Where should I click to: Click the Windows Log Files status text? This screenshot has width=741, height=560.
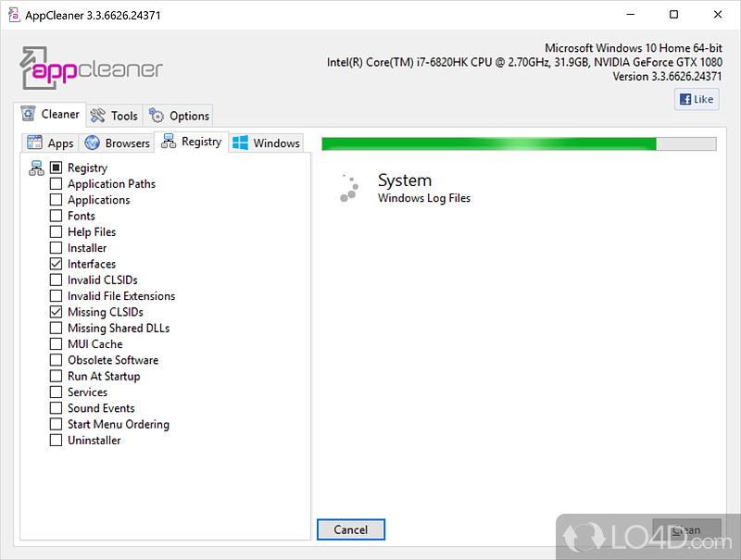coord(424,198)
